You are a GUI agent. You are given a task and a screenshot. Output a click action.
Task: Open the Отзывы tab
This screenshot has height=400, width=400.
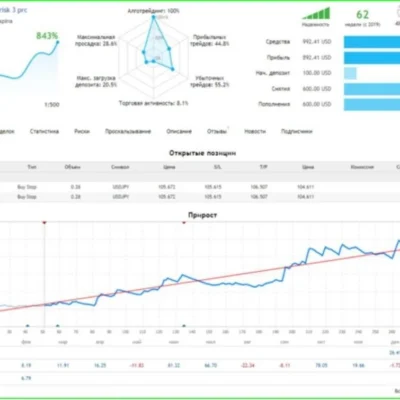pos(217,131)
